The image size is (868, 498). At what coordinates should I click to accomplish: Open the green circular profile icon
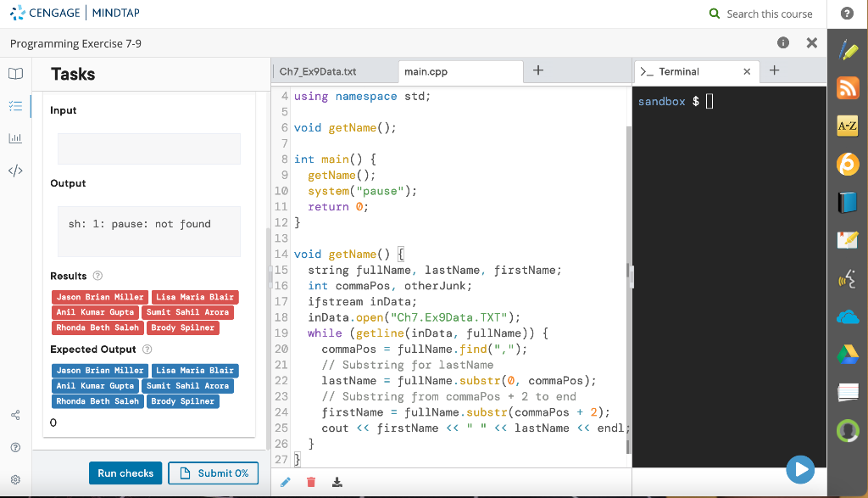(848, 430)
